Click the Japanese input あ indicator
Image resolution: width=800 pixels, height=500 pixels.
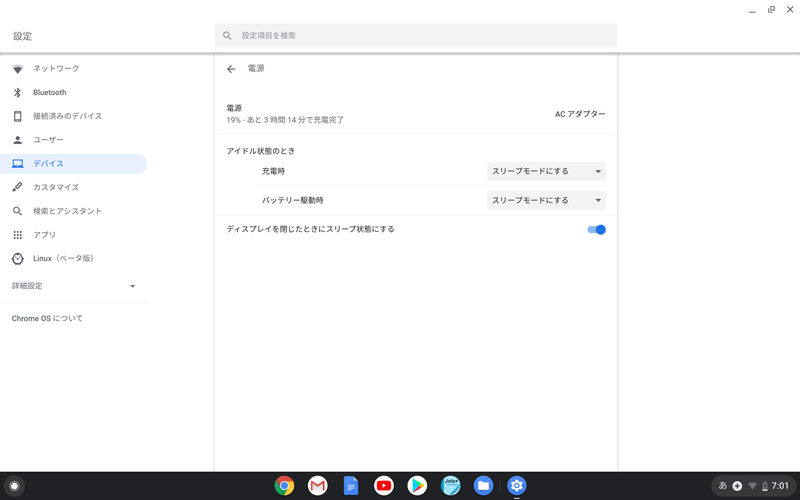click(x=722, y=486)
